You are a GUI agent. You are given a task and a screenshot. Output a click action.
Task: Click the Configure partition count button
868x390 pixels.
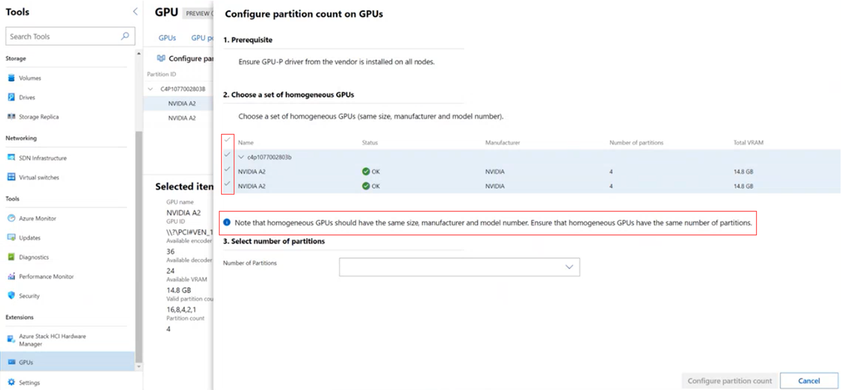[x=729, y=381]
